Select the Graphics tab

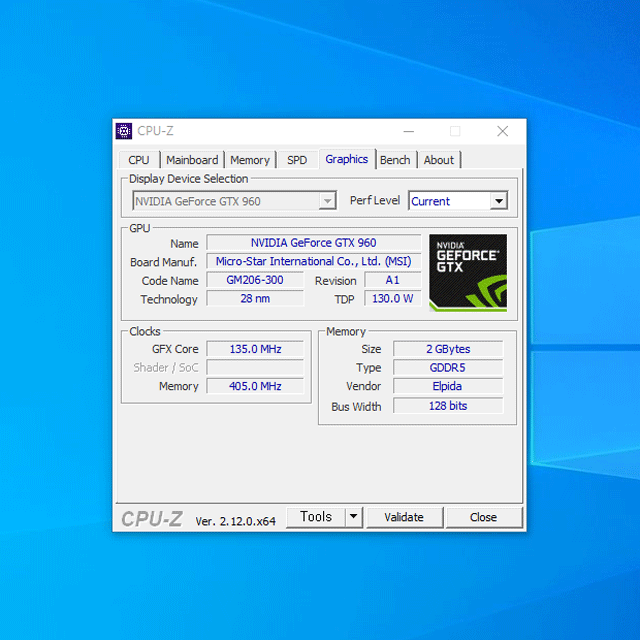point(347,159)
